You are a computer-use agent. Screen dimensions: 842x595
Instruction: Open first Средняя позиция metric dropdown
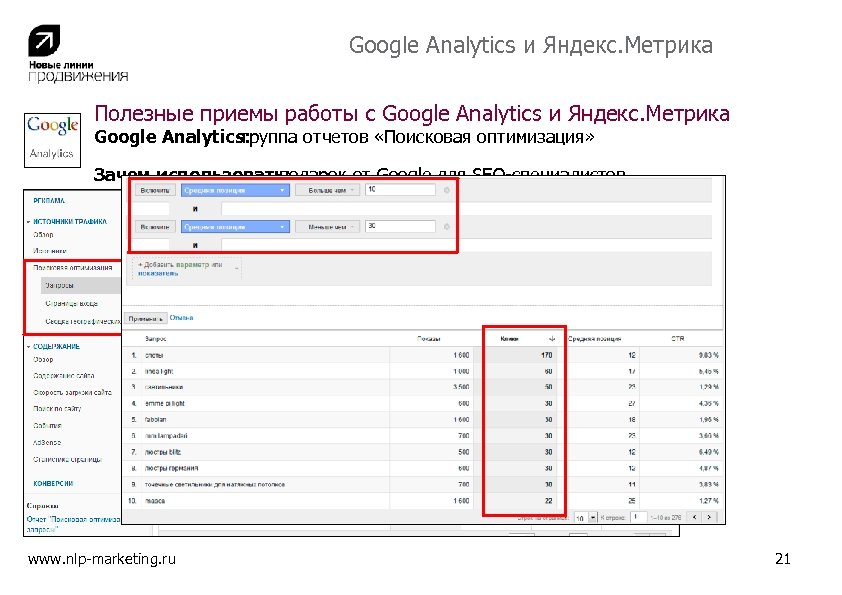235,190
